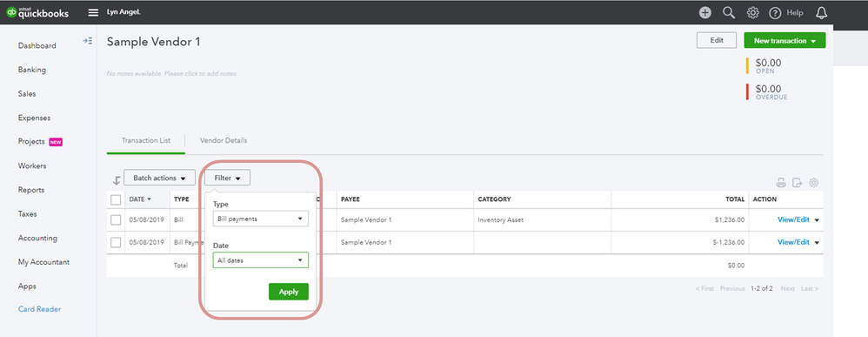Click the QuickBooks logo
868x337 pixels.
[x=37, y=13]
